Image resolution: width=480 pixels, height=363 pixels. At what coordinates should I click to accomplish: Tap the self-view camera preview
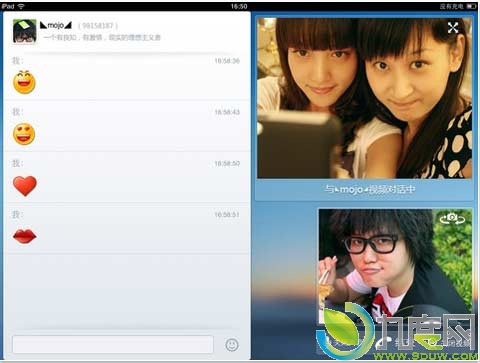395,267
